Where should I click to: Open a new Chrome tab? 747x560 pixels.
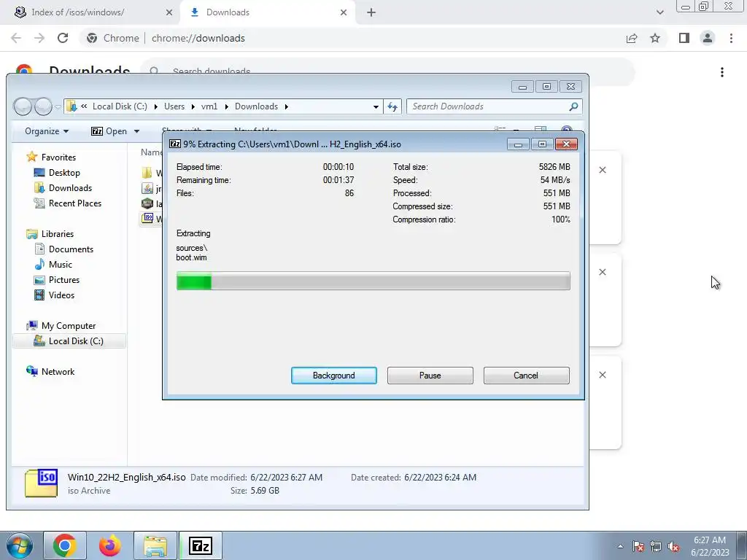pos(371,12)
